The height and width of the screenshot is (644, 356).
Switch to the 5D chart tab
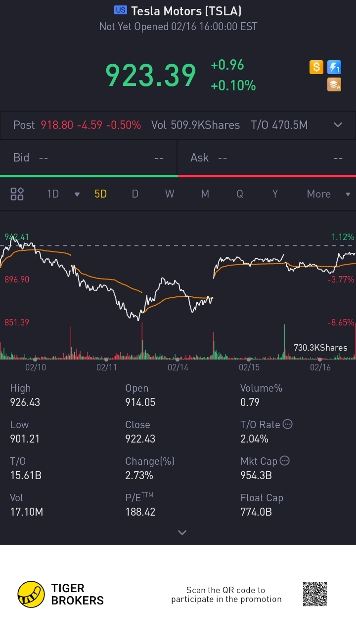pyautogui.click(x=100, y=194)
